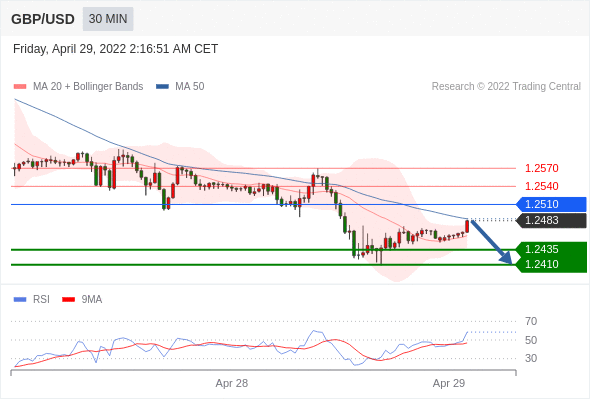The image size is (590, 400).
Task: Toggle the RSI legend entry
Action: point(32,300)
